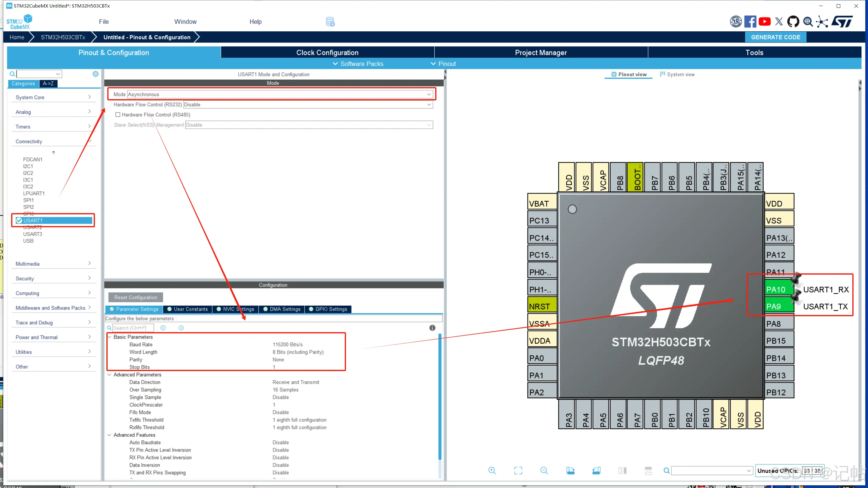Zoom in on the pinout view

point(492,471)
